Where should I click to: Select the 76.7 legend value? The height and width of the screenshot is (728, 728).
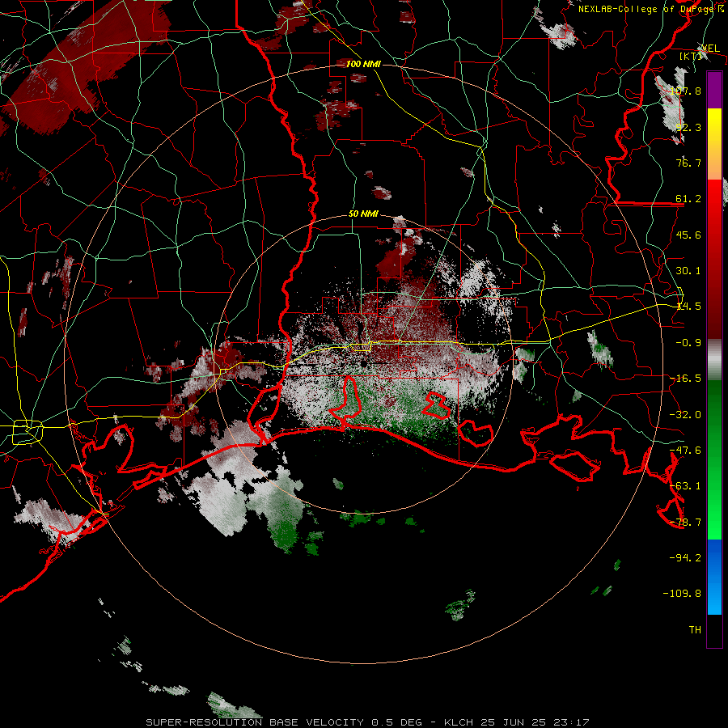click(688, 163)
